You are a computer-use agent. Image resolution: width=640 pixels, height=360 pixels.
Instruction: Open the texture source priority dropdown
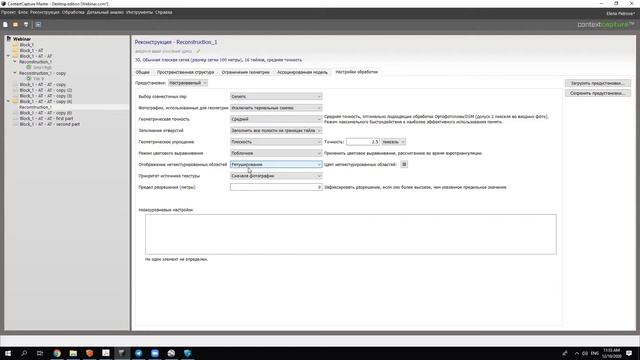point(276,176)
